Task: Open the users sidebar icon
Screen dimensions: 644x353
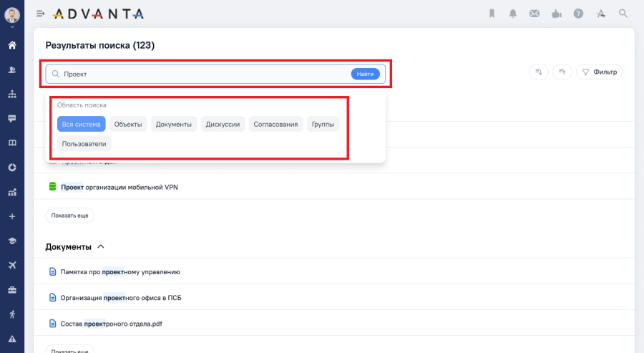Action: point(12,70)
